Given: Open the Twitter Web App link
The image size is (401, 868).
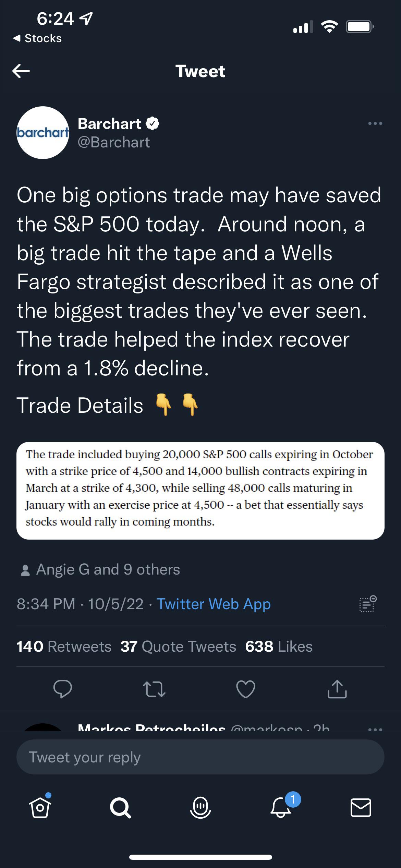Looking at the screenshot, I should [x=214, y=604].
